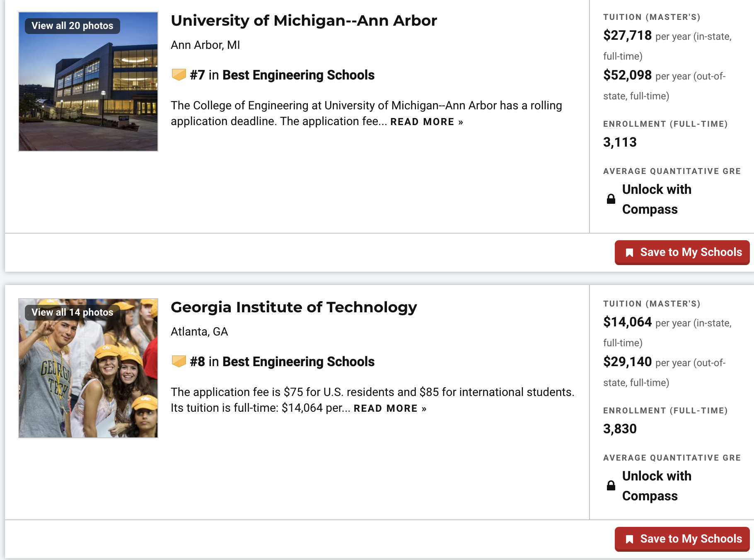Save University of Michigan to My Schools

(682, 252)
